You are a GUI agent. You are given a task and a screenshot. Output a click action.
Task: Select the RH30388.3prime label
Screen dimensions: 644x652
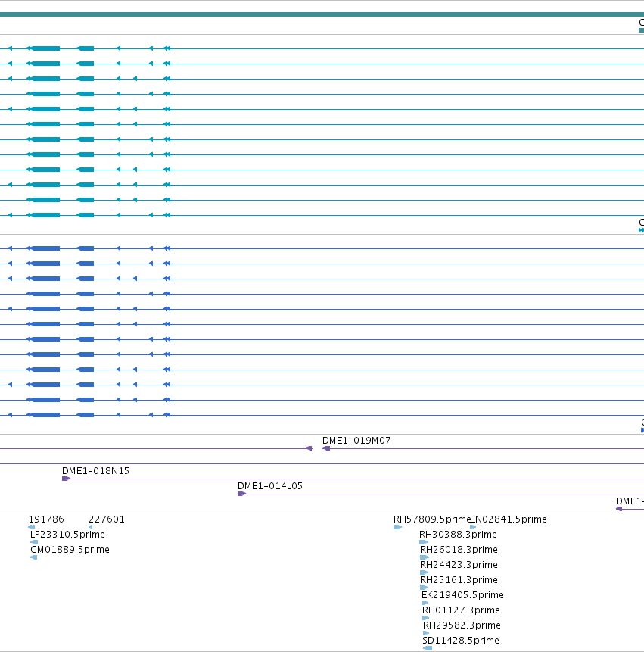click(x=458, y=535)
